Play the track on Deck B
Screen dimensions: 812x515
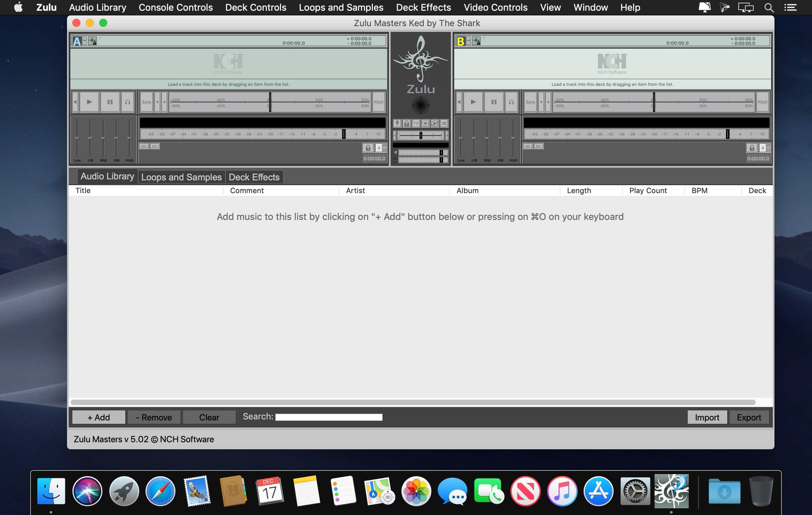[473, 102]
